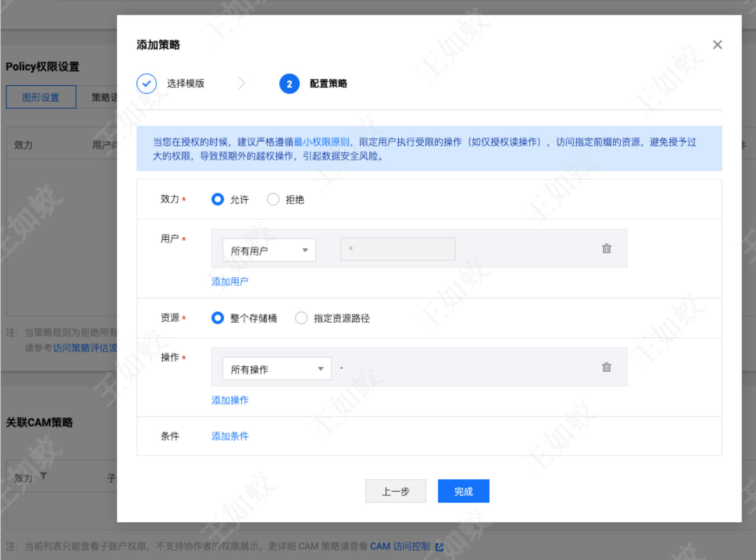This screenshot has height=560, width=756.
Task: Close the 添加策略 dialog with X
Action: click(717, 45)
